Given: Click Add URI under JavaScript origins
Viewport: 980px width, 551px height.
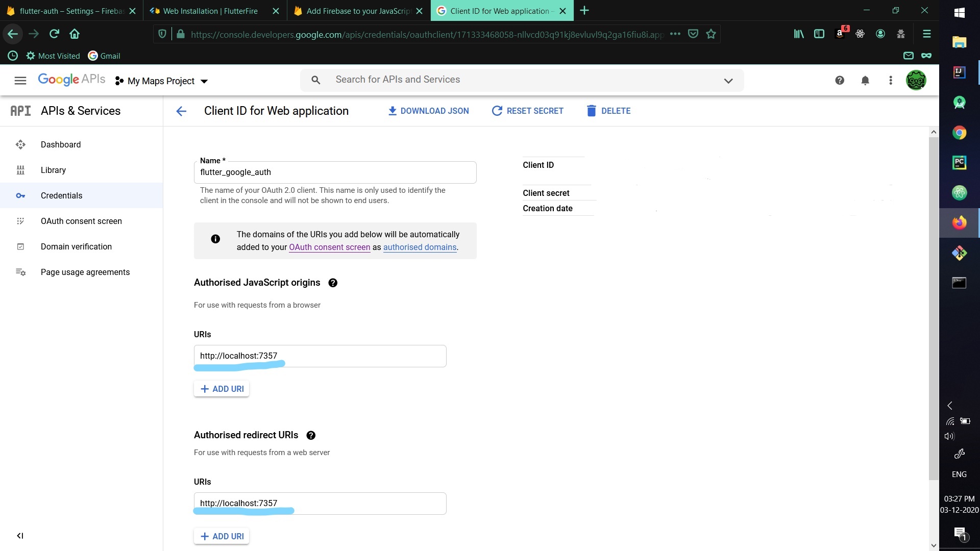Looking at the screenshot, I should tap(222, 389).
